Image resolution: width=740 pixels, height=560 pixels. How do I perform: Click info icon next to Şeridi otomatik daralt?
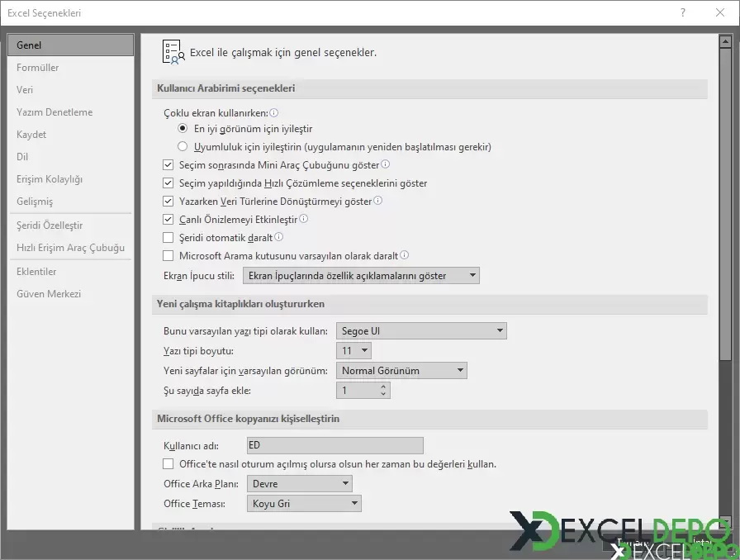278,237
